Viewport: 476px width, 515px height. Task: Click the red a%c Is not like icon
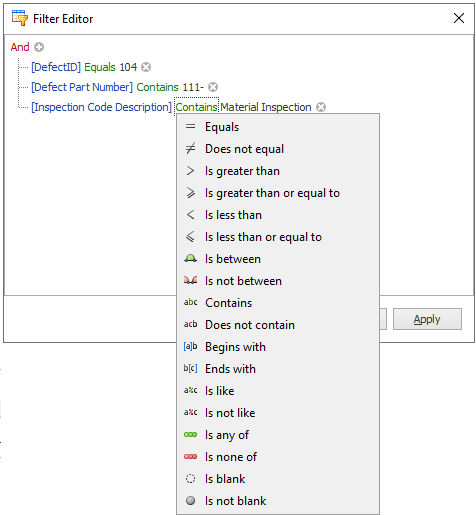[190, 412]
